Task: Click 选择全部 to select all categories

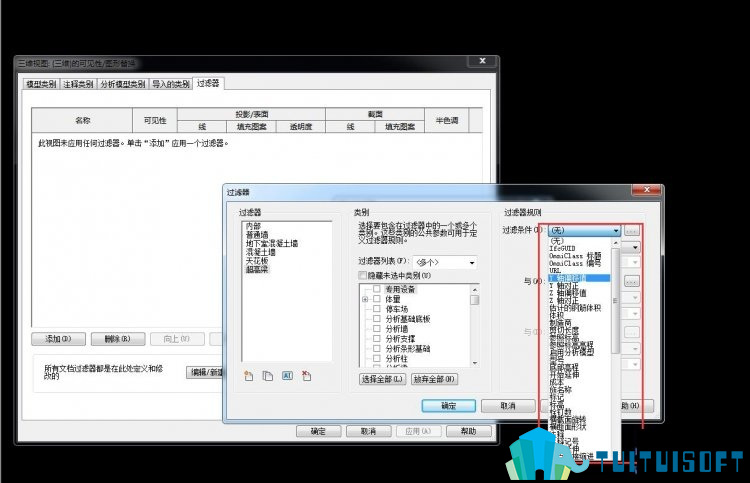Action: 382,379
